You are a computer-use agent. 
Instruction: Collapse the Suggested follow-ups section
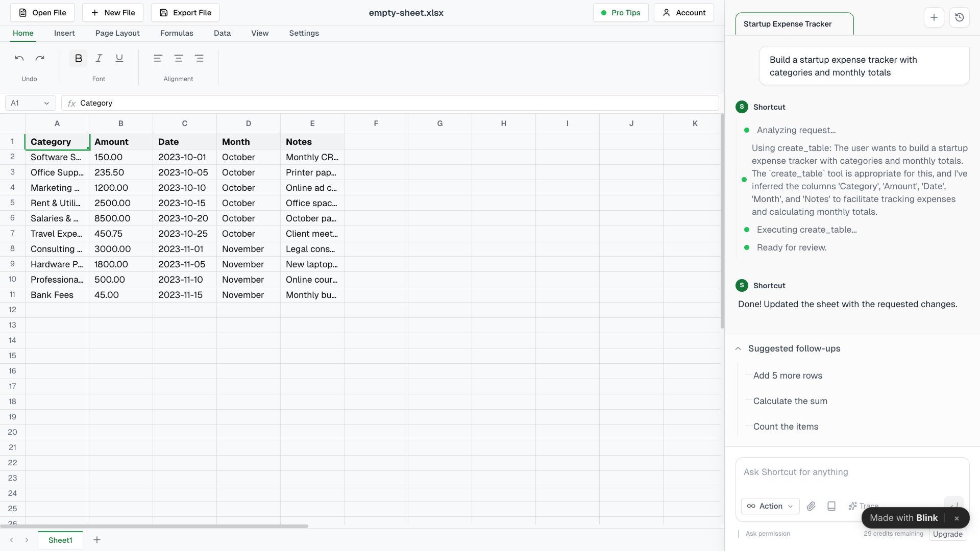738,348
